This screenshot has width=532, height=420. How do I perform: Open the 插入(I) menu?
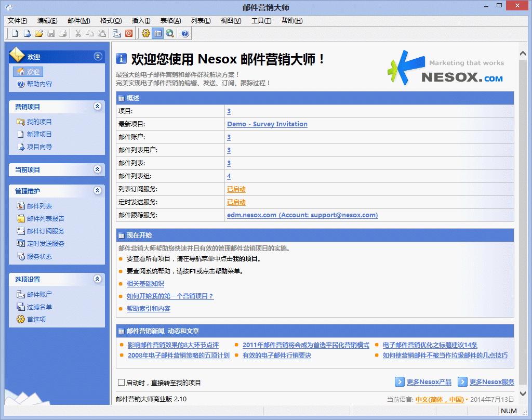click(141, 21)
